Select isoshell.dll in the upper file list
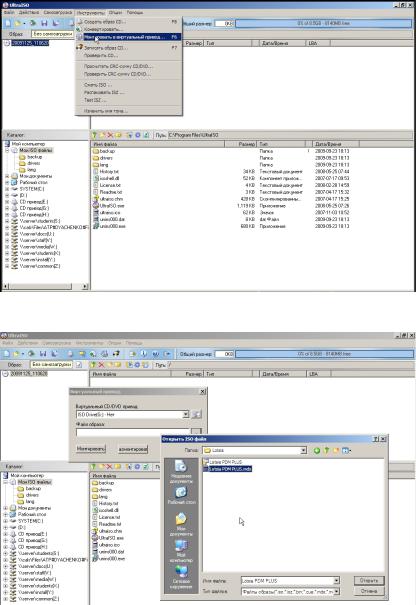416x605 pixels. (x=106, y=178)
